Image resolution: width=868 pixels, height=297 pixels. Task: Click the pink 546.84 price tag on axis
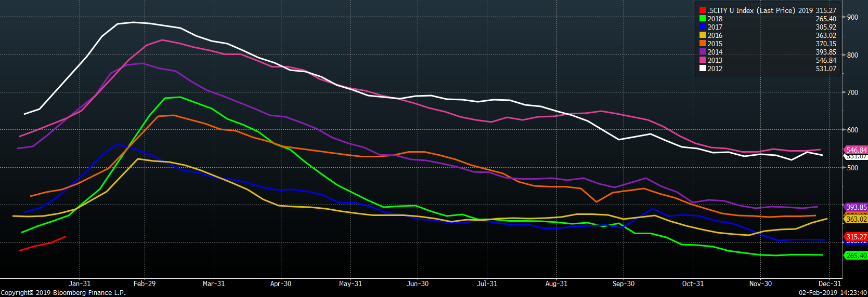(856, 150)
